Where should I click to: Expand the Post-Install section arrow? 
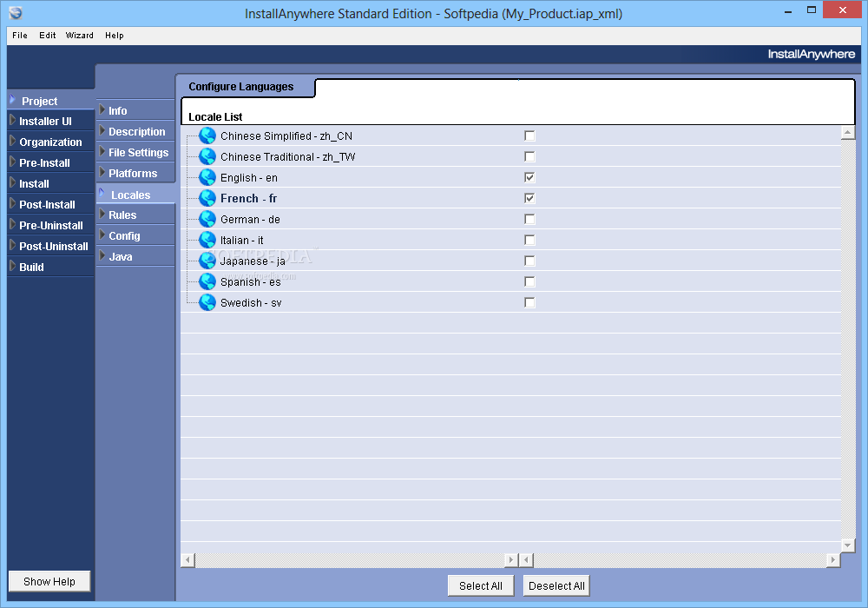(x=13, y=203)
